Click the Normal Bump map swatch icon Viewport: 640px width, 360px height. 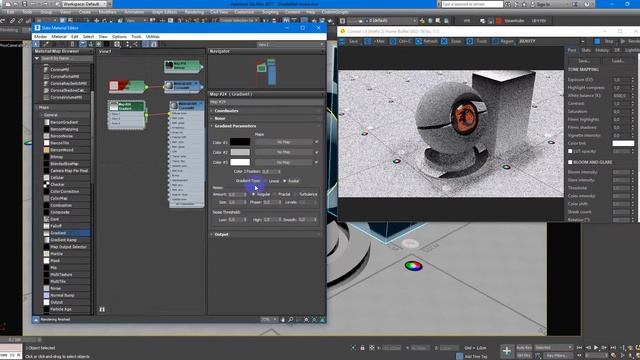[x=46, y=296]
